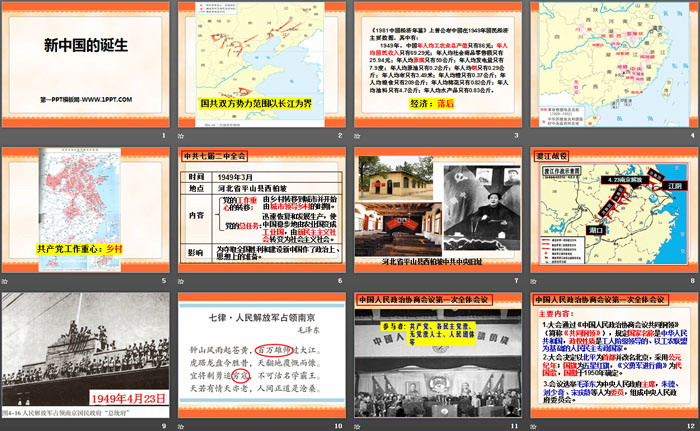Select title slide 1 '新中国的诞生'
The height and width of the screenshot is (431, 700).
point(86,64)
